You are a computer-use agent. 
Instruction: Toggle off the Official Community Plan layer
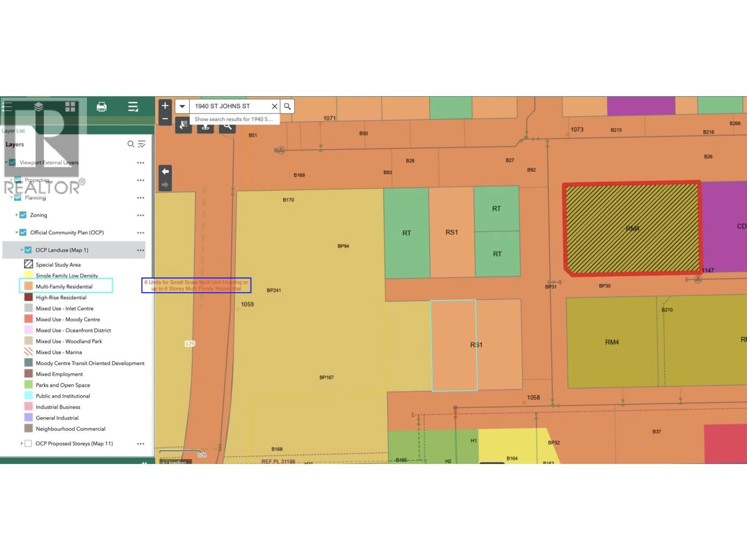click(22, 233)
